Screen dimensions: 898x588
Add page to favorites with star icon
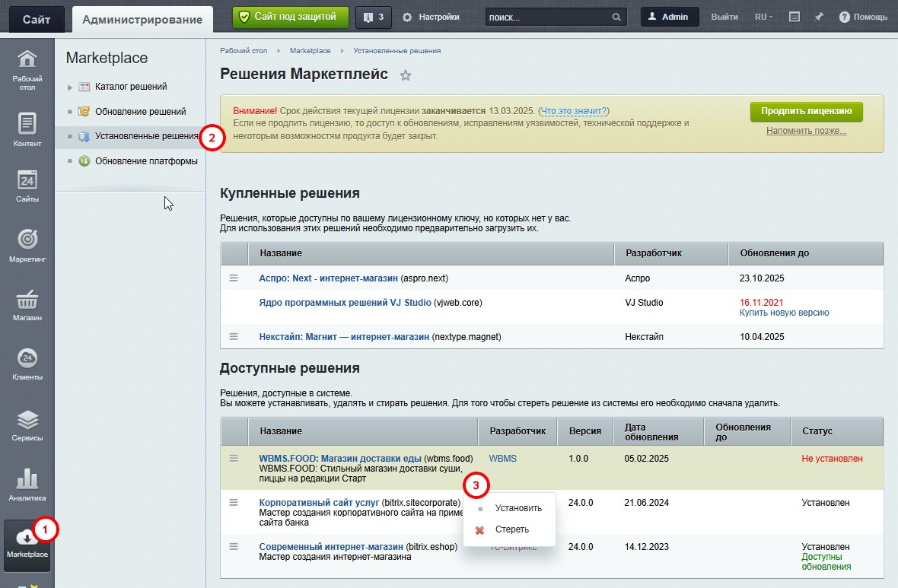point(406,75)
